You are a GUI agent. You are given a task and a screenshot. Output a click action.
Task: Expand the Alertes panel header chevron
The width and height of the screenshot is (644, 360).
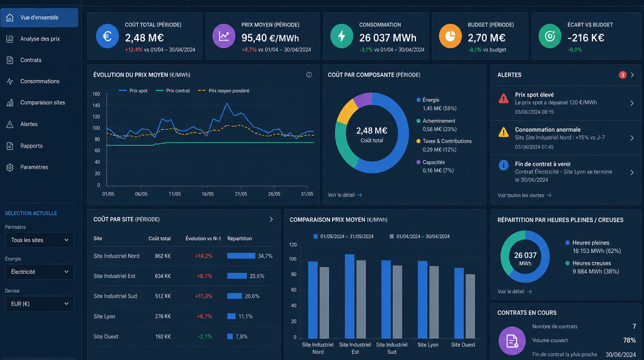coord(632,75)
